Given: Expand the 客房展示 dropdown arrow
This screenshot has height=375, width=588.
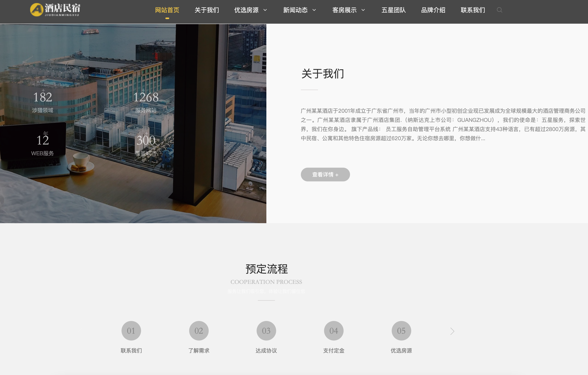Looking at the screenshot, I should coord(363,10).
